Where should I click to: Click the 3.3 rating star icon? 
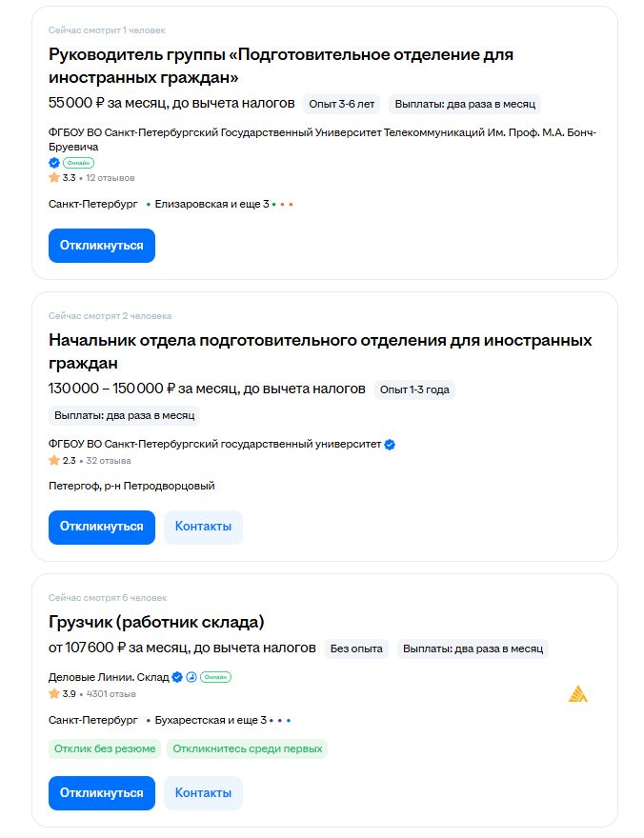pyautogui.click(x=54, y=178)
